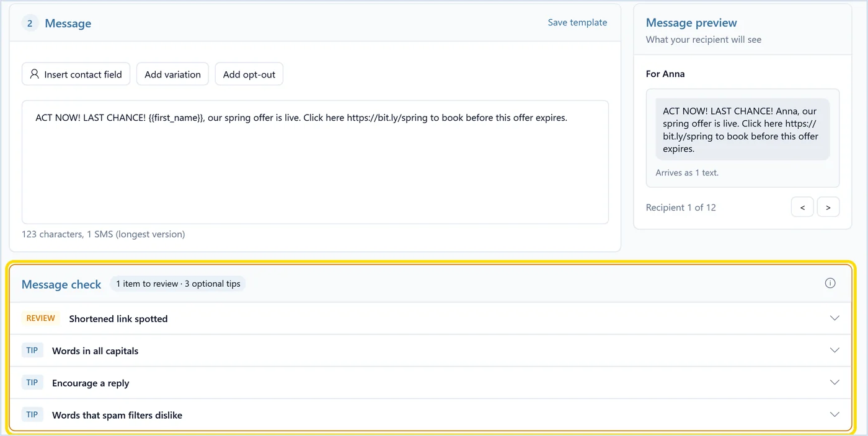The height and width of the screenshot is (436, 868).
Task: Click the 'Message' section heading
Action: pos(68,24)
